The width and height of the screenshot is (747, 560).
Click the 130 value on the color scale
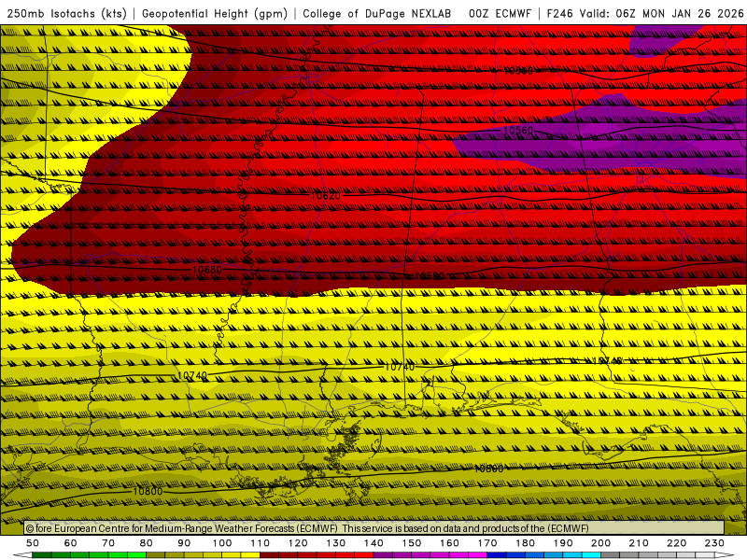tap(335, 543)
